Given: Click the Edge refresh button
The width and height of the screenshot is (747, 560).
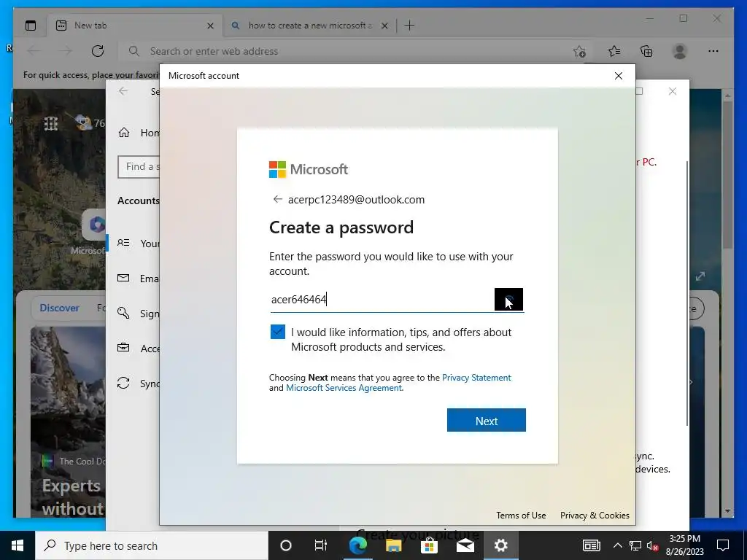Looking at the screenshot, I should (98, 51).
